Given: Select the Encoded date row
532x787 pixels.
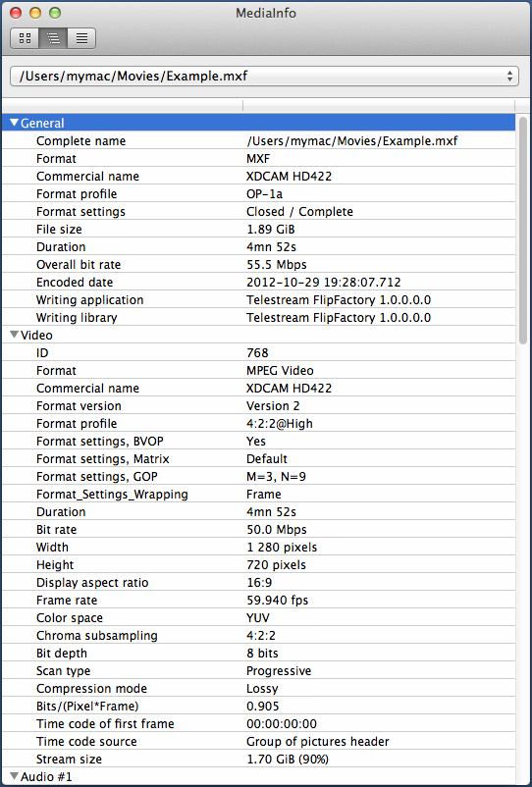Looking at the screenshot, I should coord(258,282).
